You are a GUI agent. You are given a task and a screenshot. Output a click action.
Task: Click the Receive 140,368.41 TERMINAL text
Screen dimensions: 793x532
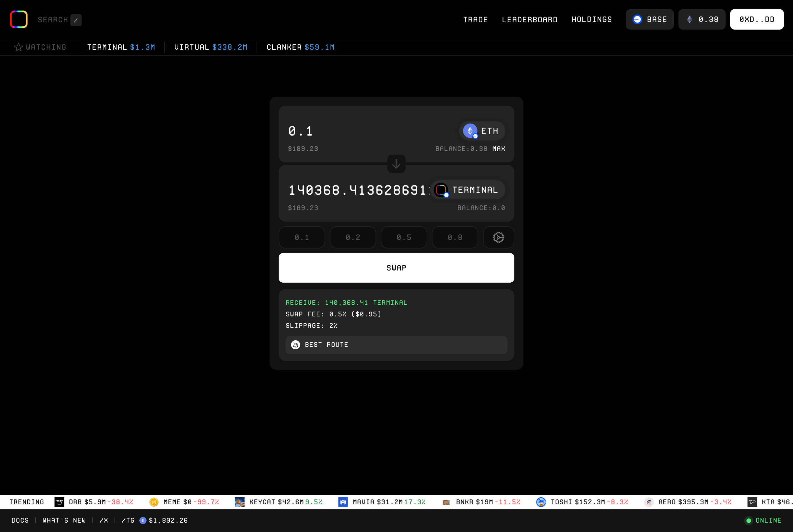point(346,303)
